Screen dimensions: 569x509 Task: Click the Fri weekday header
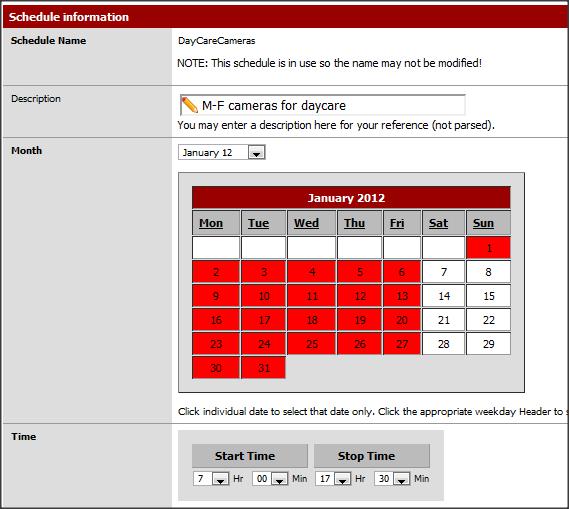pyautogui.click(x=397, y=223)
